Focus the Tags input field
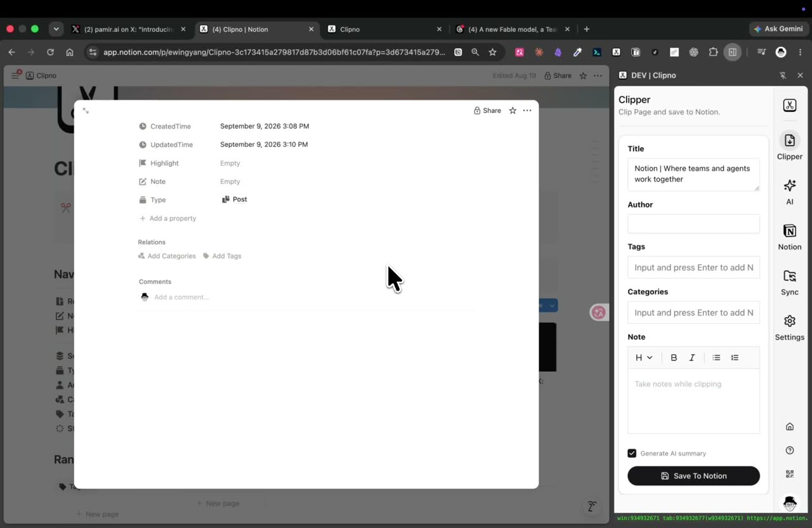The width and height of the screenshot is (812, 528). [693, 267]
